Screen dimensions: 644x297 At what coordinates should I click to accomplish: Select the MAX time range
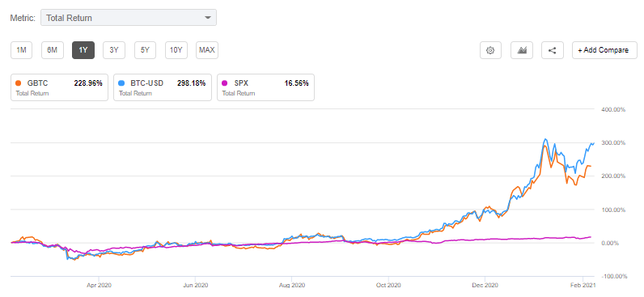click(x=207, y=50)
